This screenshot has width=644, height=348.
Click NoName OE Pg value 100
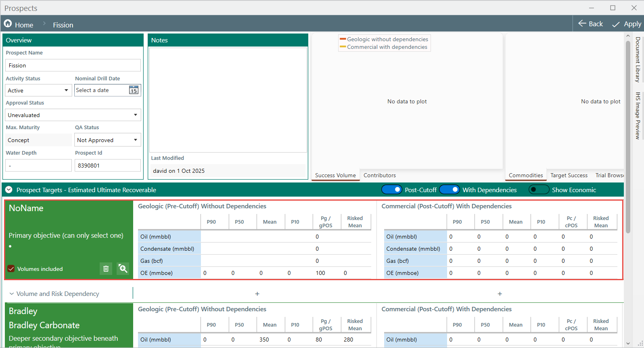point(320,273)
